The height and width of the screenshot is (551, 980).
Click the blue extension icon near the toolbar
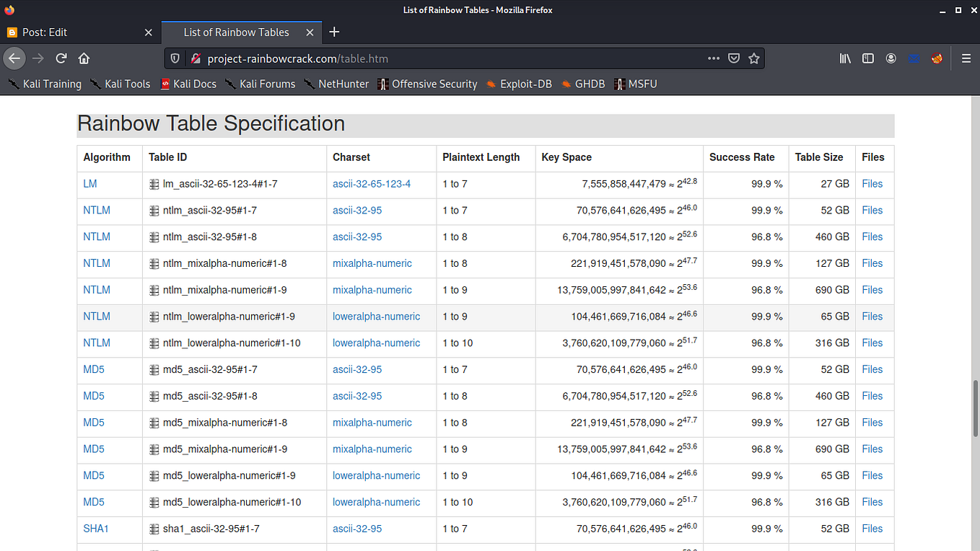pyautogui.click(x=913, y=58)
